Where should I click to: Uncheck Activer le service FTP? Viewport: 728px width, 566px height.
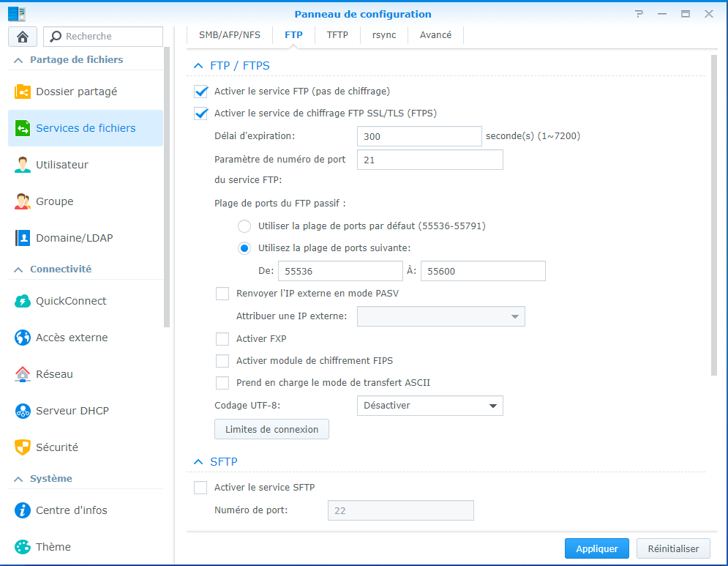click(201, 92)
